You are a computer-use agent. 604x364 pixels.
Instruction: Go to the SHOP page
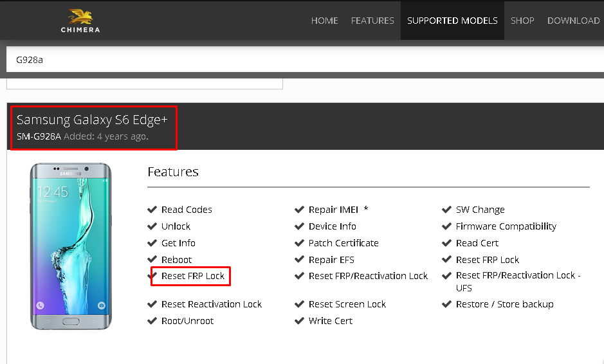[x=522, y=21]
